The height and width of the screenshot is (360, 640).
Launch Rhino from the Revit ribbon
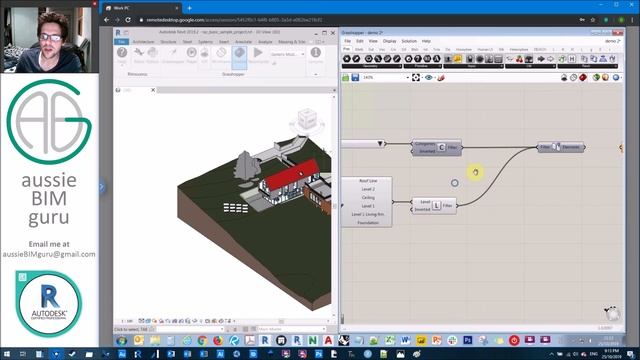click(x=139, y=55)
